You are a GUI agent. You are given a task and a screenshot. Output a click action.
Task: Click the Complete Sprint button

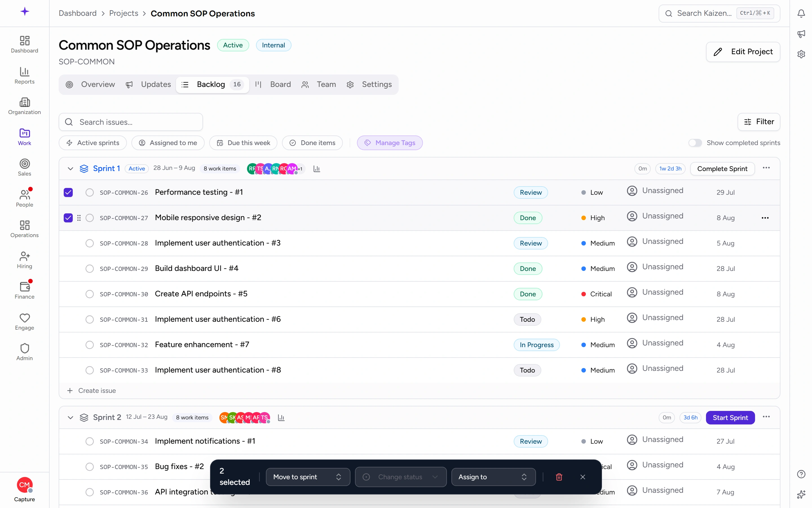(x=722, y=169)
